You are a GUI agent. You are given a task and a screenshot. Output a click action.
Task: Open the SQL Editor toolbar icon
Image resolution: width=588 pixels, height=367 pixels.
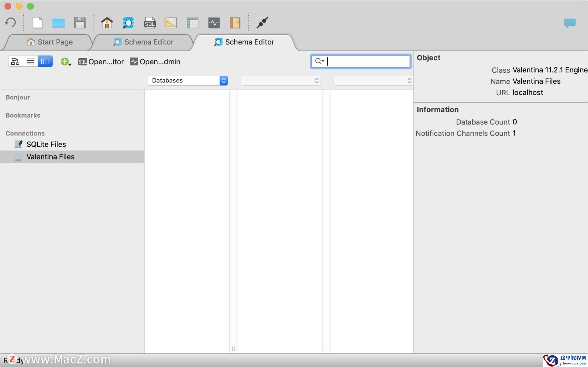(150, 22)
